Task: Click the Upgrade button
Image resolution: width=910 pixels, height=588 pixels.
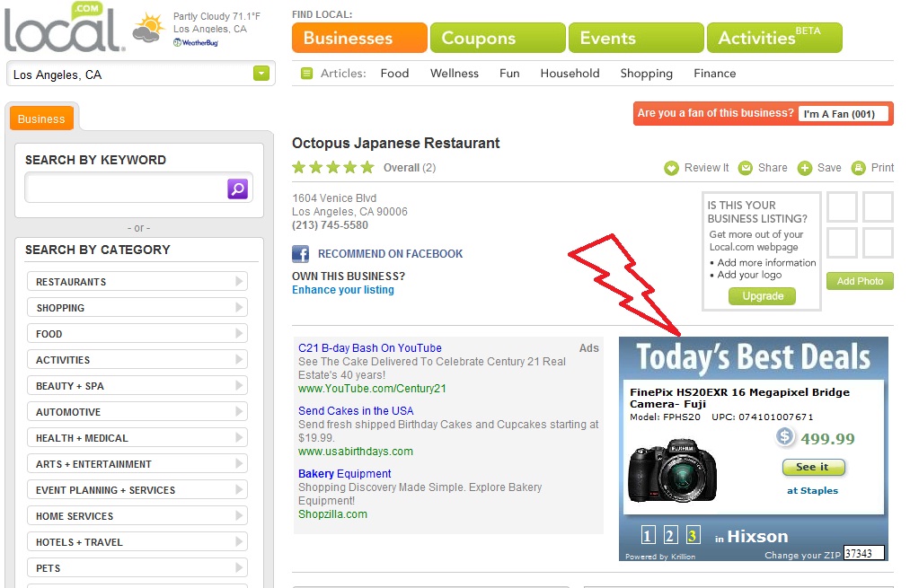Action: (763, 295)
